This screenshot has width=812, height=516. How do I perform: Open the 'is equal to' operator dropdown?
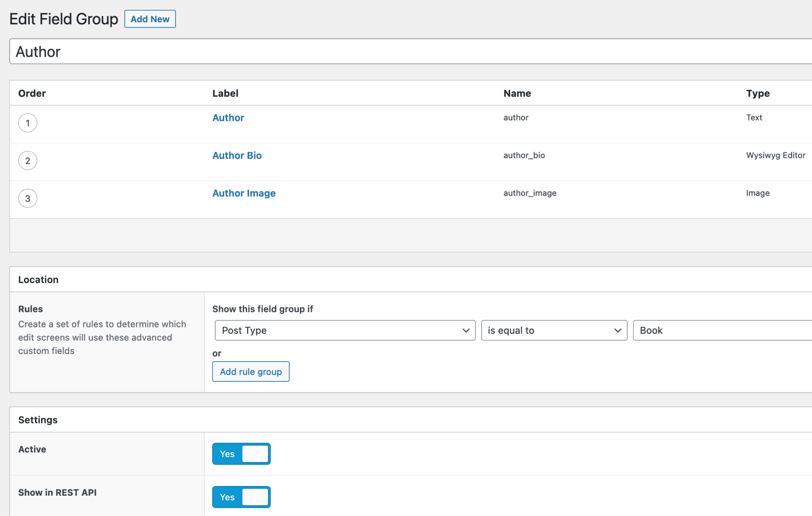(553, 330)
